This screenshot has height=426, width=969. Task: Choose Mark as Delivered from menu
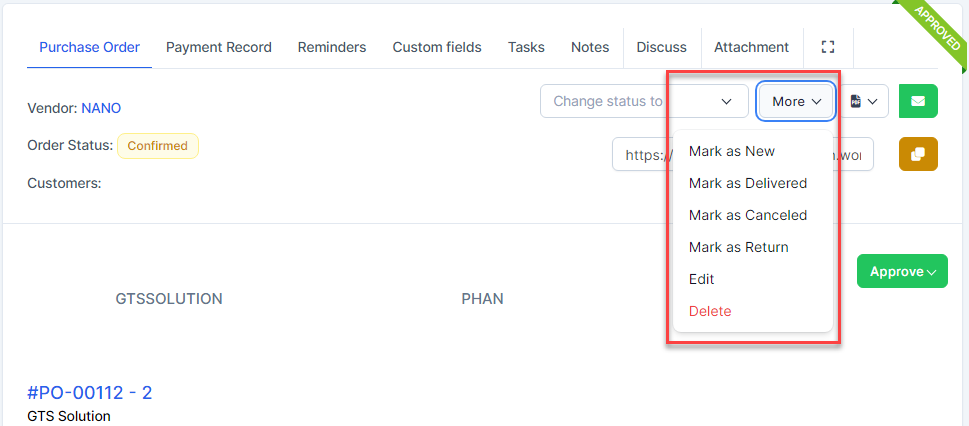(747, 183)
